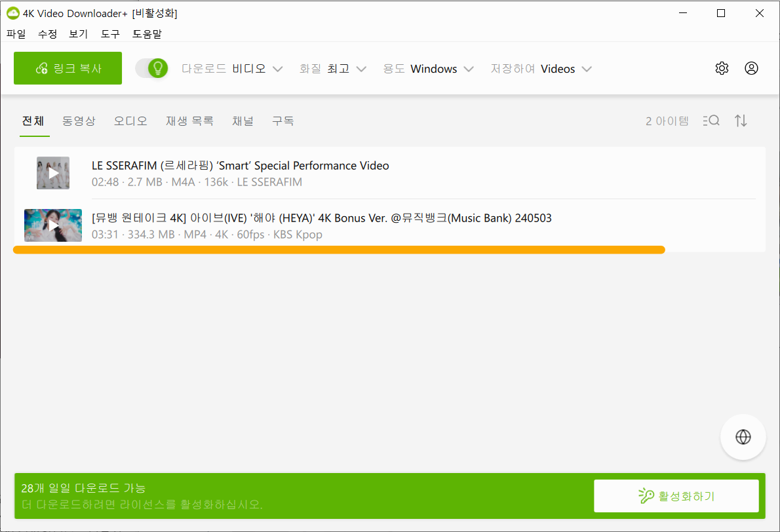Select the 아이브(IVE) '해야 (HEYA)' title text

(x=321, y=218)
